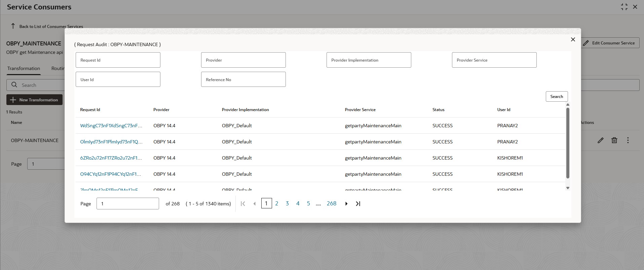Focus the Provider Implementation filter field
644x270 pixels.
(x=369, y=60)
